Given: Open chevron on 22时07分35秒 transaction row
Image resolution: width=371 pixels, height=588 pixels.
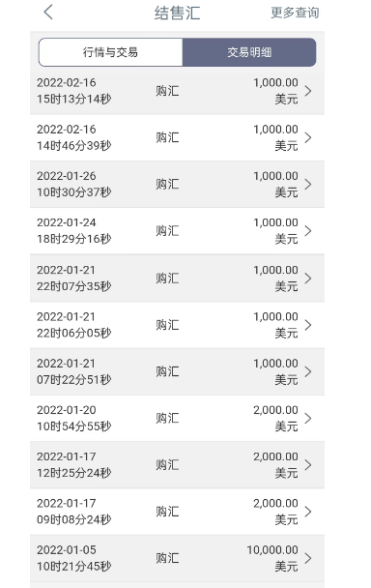Looking at the screenshot, I should pyautogui.click(x=308, y=279).
